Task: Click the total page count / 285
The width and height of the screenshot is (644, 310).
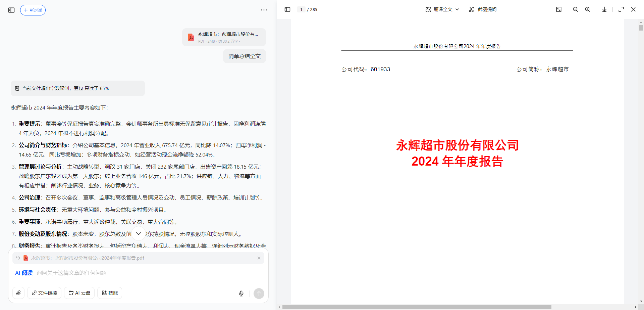Action: pyautogui.click(x=312, y=9)
